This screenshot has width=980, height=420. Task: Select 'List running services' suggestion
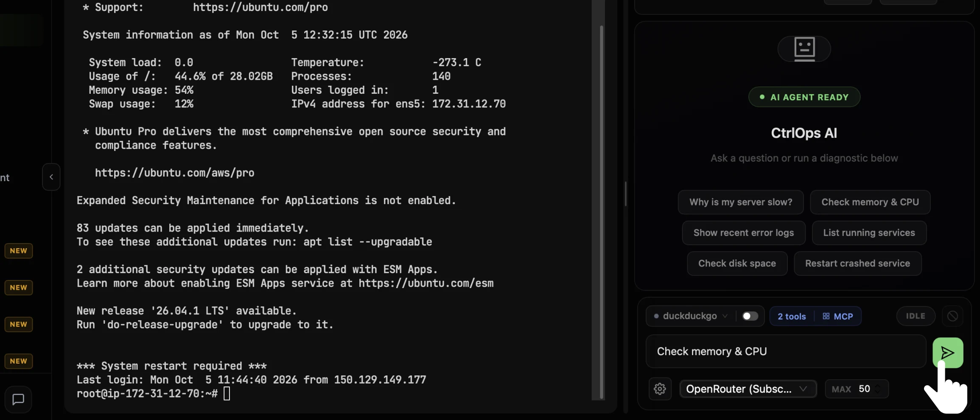coord(869,232)
